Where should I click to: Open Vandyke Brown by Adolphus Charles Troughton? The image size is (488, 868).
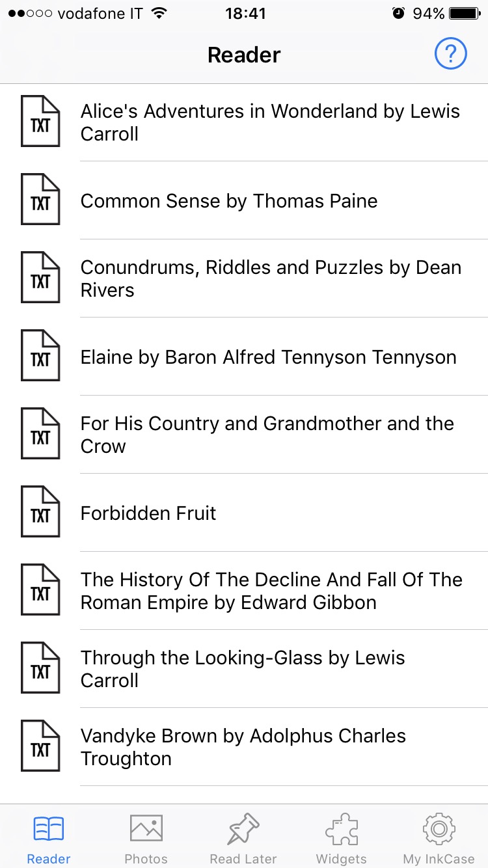coord(243,747)
